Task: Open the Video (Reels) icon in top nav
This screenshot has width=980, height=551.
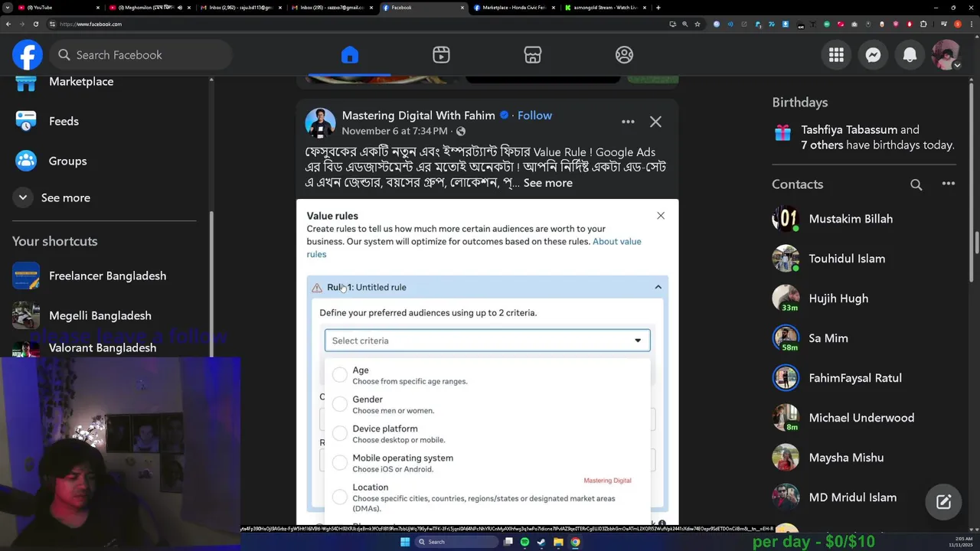Action: [441, 55]
